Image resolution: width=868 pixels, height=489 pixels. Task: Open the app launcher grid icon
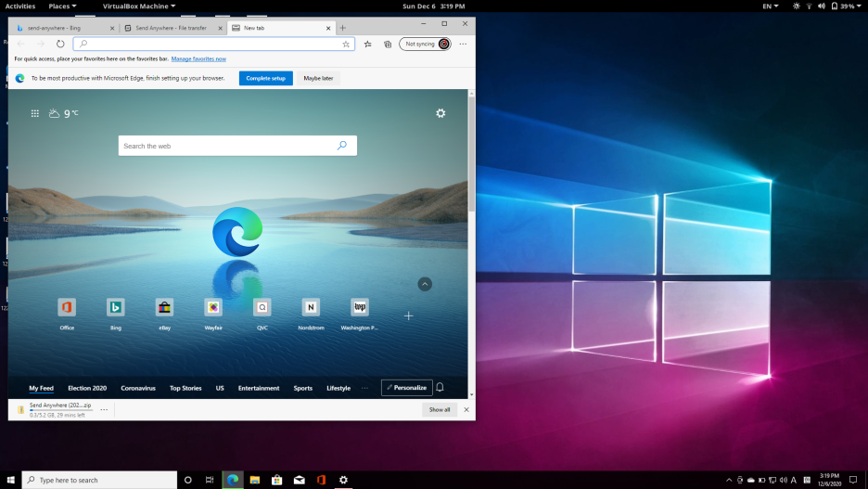tap(35, 113)
